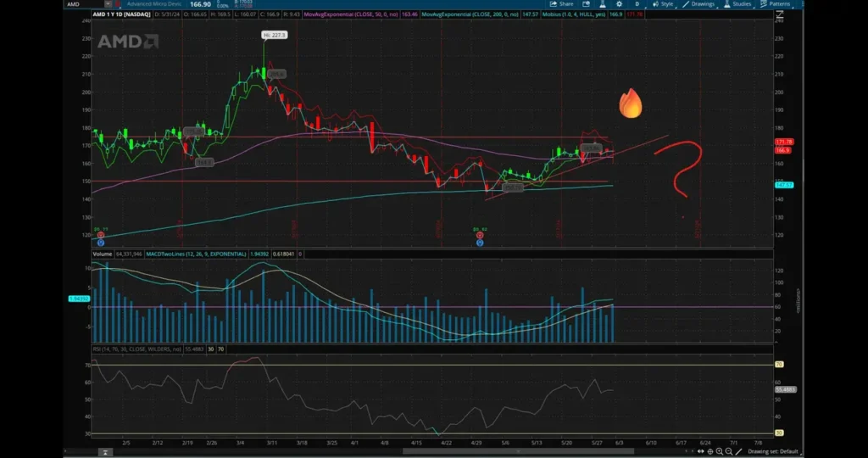Open the Drawings menu

point(700,4)
